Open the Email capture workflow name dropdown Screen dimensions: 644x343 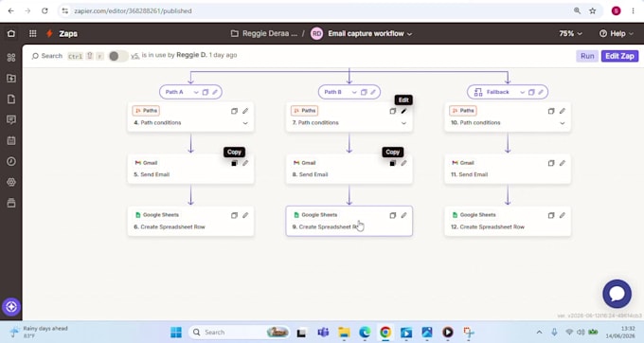(369, 34)
